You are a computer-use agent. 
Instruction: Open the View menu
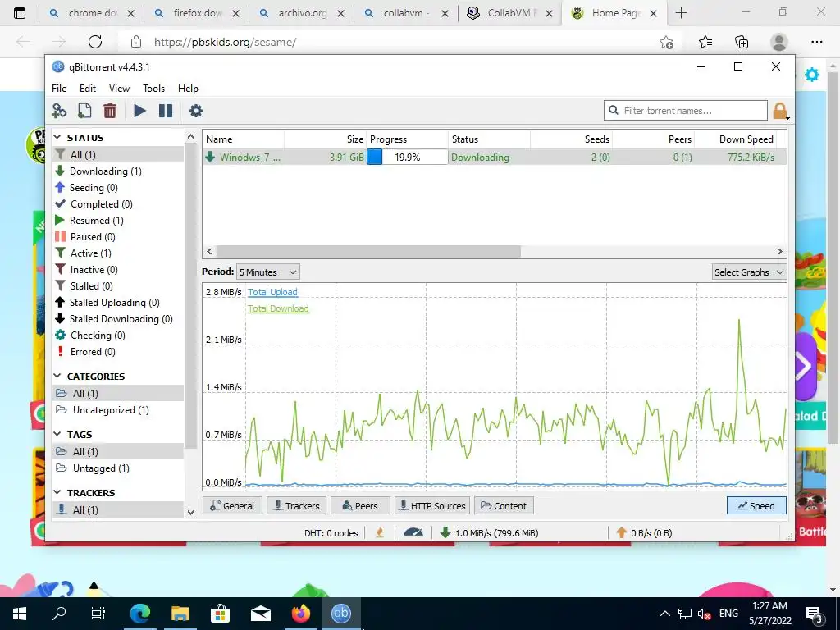click(119, 89)
